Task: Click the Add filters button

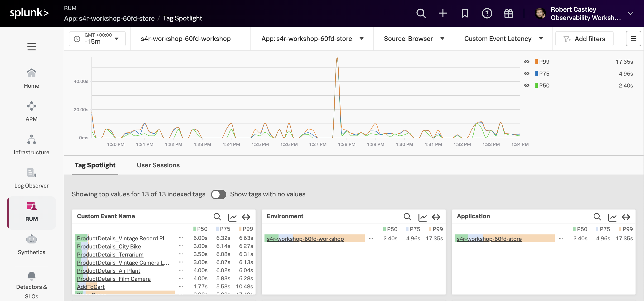Action: pos(584,39)
